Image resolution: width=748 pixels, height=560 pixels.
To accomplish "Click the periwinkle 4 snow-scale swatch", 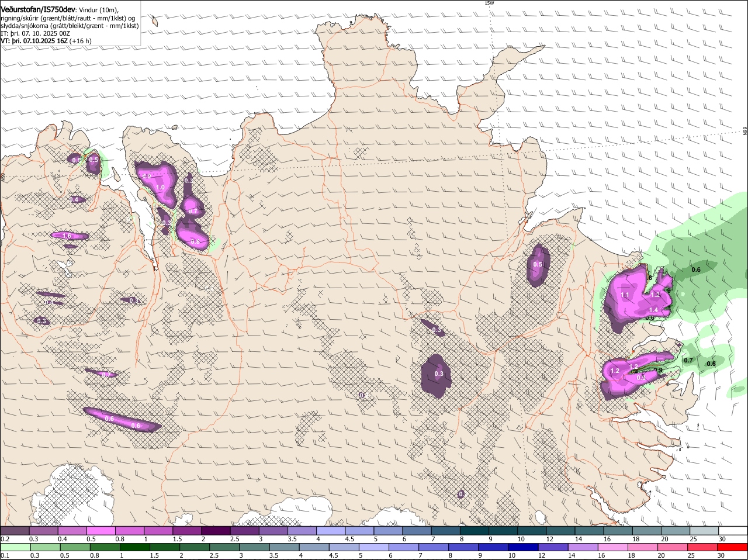I will click(x=331, y=530).
